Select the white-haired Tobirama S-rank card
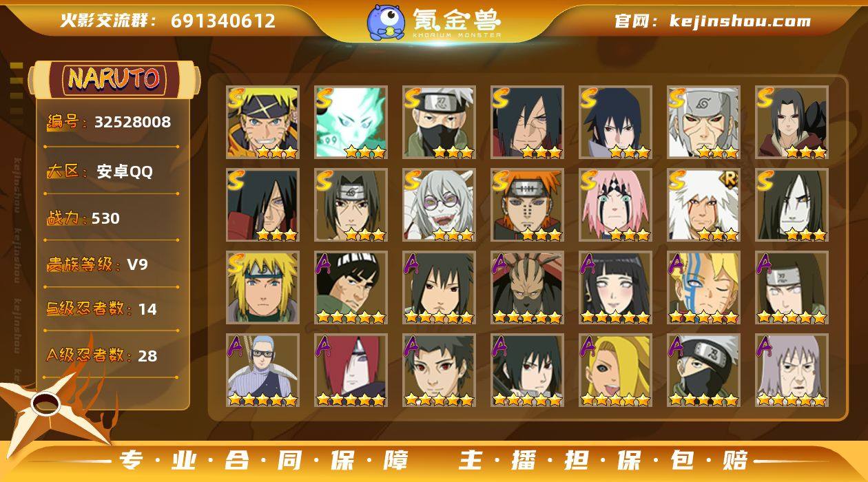The image size is (868, 482). point(703,123)
